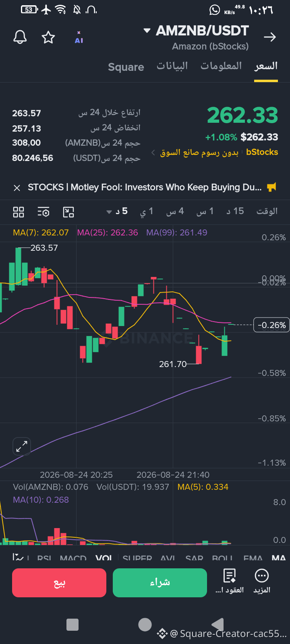This screenshot has height=644, width=290.
Task: Enable the RSI indicator
Action: tap(44, 558)
